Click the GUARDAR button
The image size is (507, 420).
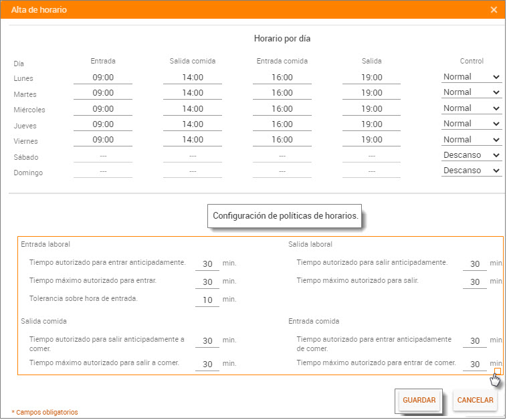[x=419, y=400]
